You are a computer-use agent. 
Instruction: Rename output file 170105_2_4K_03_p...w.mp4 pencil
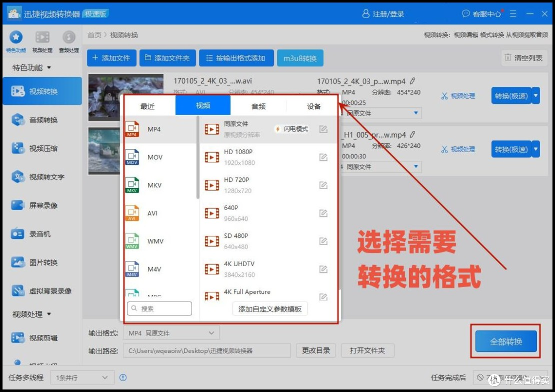click(x=412, y=81)
